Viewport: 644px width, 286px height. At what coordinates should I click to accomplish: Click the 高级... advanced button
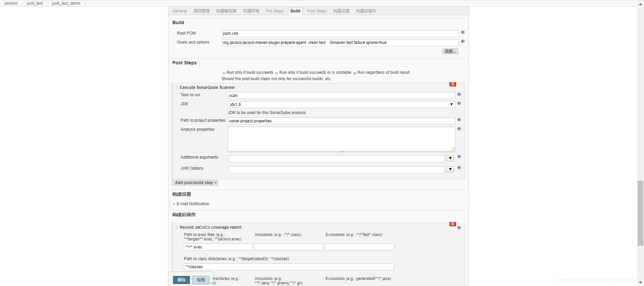(450, 51)
